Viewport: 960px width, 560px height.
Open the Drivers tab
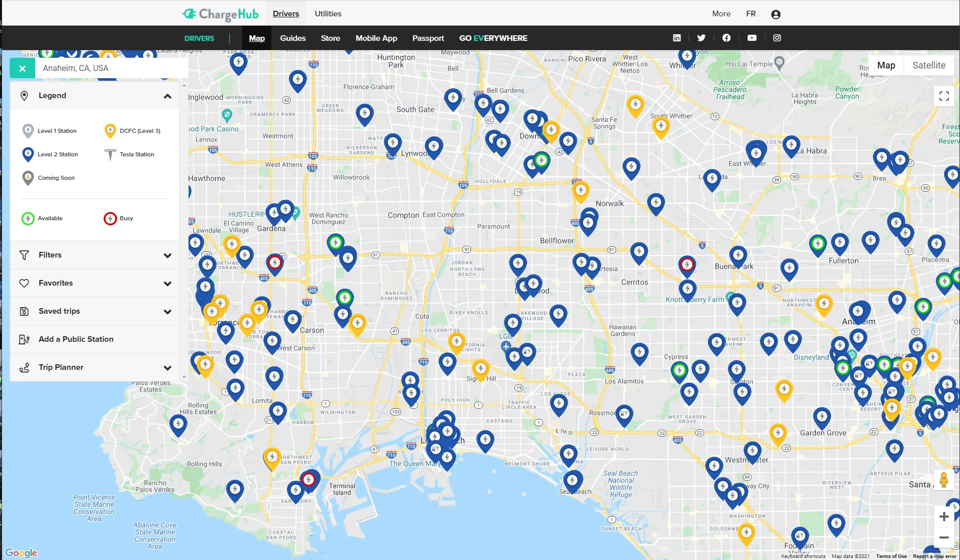286,14
